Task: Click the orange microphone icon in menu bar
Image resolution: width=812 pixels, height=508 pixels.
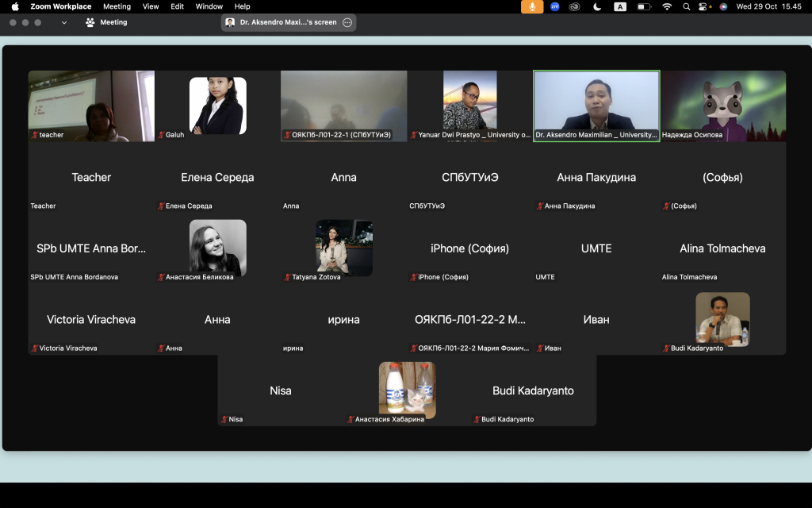Action: pos(532,6)
